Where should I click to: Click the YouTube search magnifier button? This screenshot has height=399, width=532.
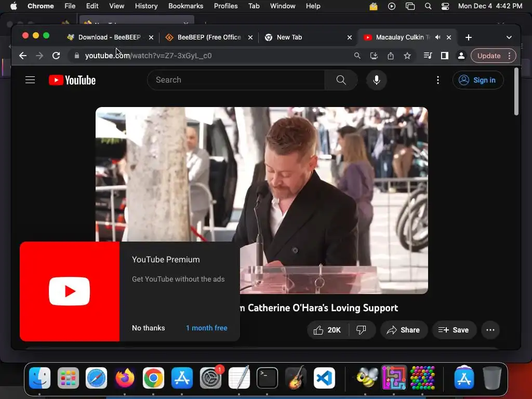(x=341, y=80)
